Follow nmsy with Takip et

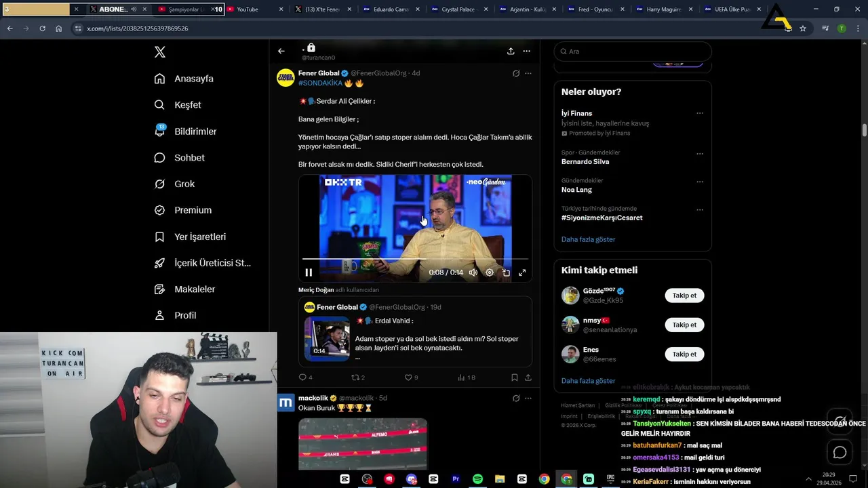click(x=684, y=325)
